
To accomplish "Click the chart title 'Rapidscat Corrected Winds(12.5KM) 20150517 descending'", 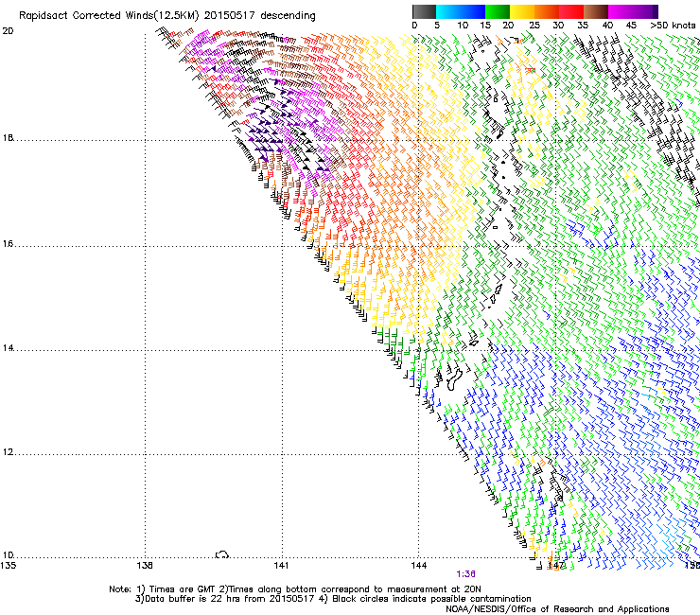I will point(167,16).
